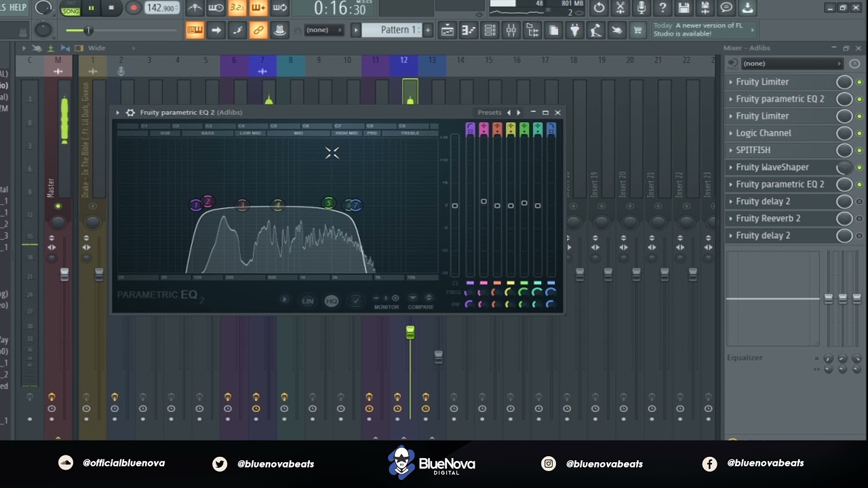
Task: Open the chat/speech bubble icon
Action: click(726, 8)
